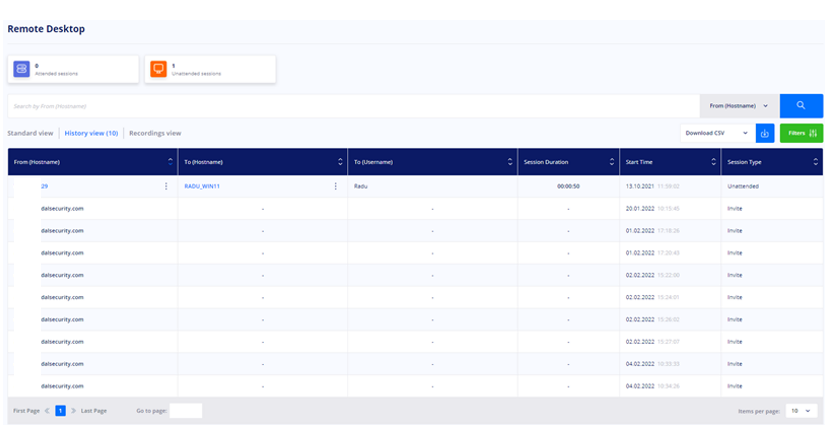Click the Last Page link
Viewport: 829px width, 436px height.
[x=94, y=411]
